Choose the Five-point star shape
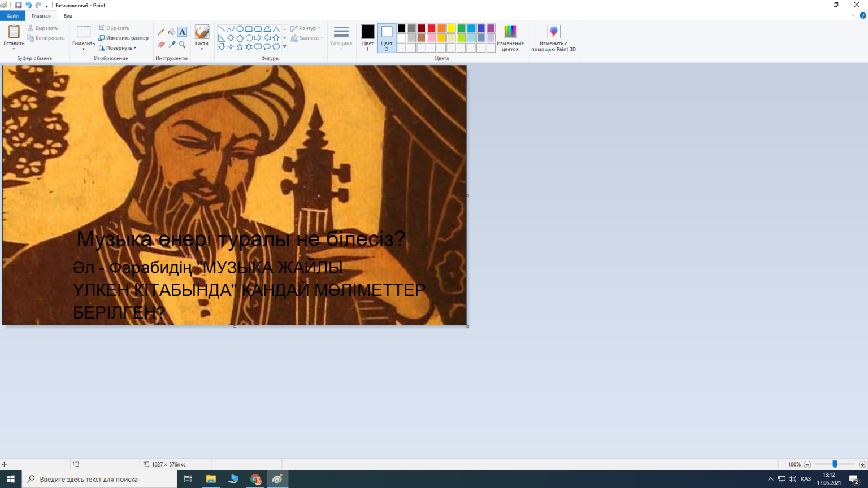The image size is (868, 488). (x=240, y=47)
